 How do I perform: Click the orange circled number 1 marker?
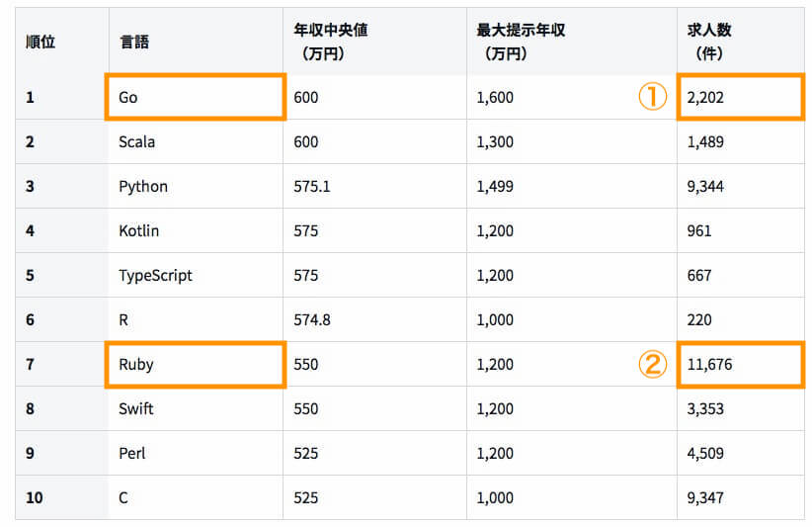coord(652,97)
